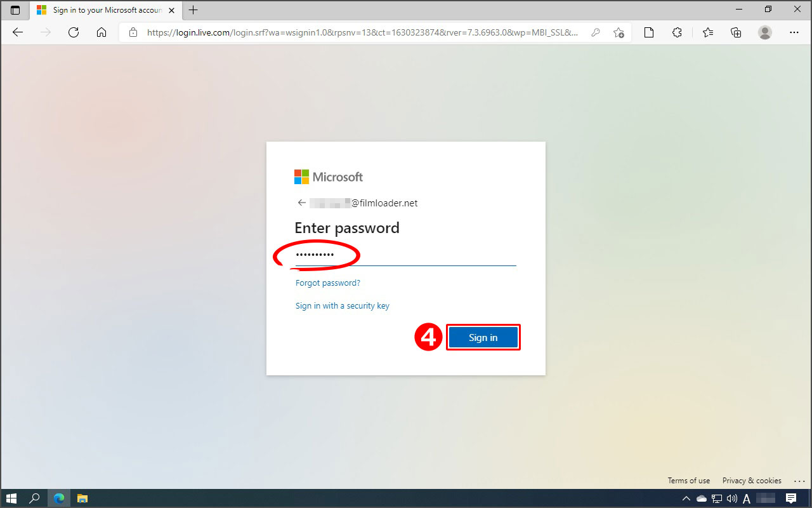This screenshot has height=508, width=812.
Task: Open the browser profile avatar
Action: pos(765,32)
